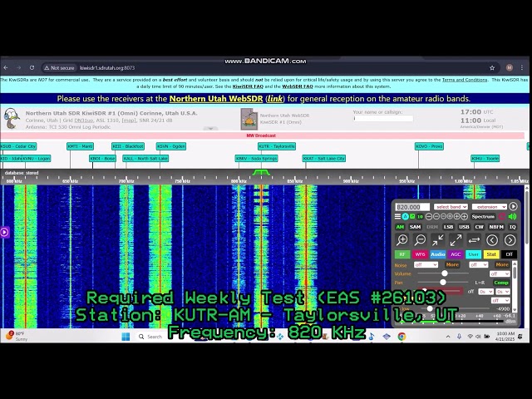Viewport: 532px width, 399px height.
Task: Click the red record icon beside Spectrum
Action: pyautogui.click(x=502, y=216)
